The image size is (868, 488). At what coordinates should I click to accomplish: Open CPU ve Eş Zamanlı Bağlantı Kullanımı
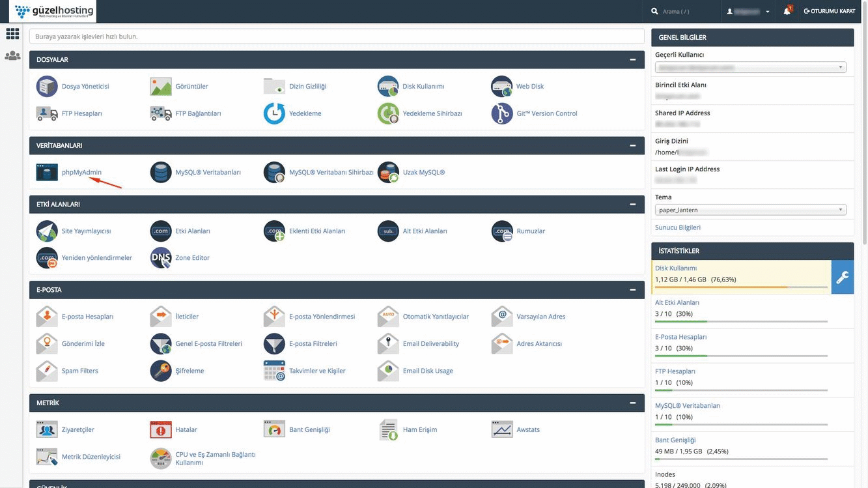coord(216,458)
